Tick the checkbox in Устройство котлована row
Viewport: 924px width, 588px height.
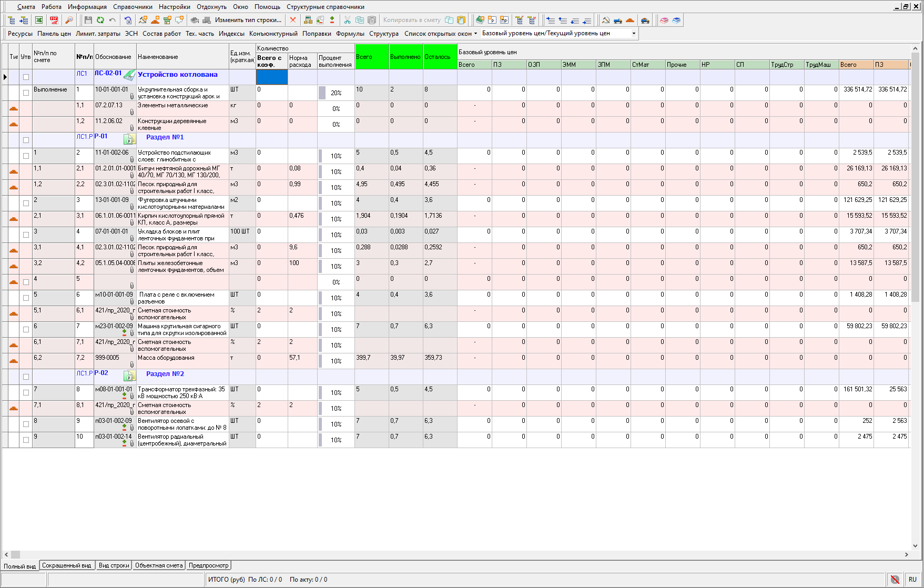(x=26, y=77)
